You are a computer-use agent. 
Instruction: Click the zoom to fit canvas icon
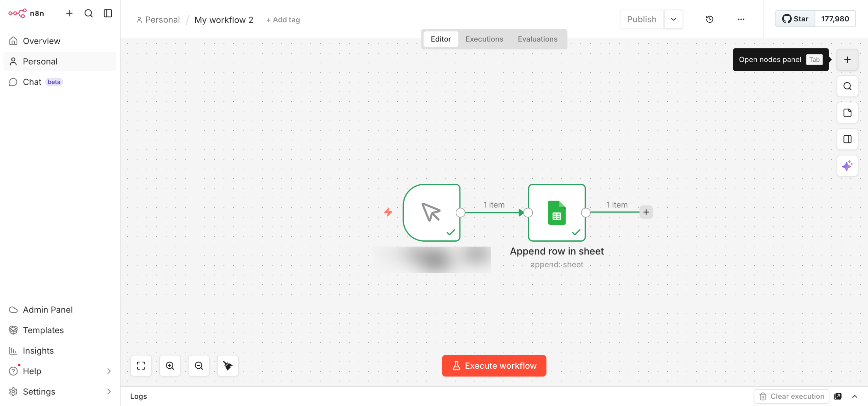pos(141,365)
